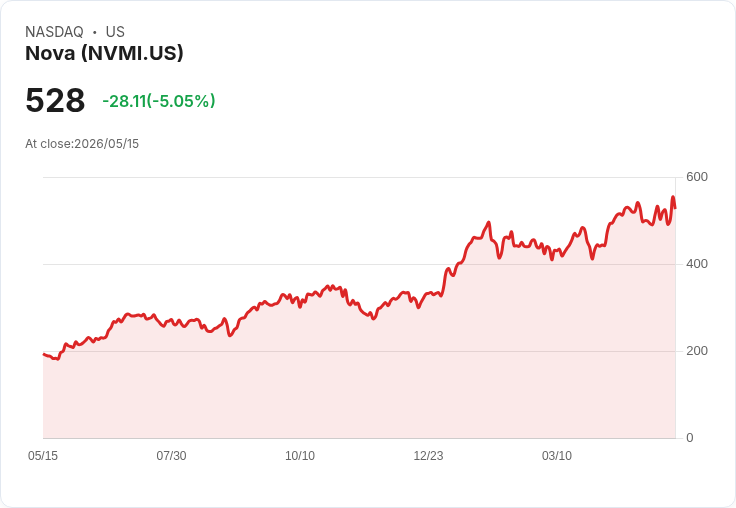Viewport: 736px width, 508px height.
Task: Click the At close:2026/05/15 timestamp
Action: [x=82, y=144]
